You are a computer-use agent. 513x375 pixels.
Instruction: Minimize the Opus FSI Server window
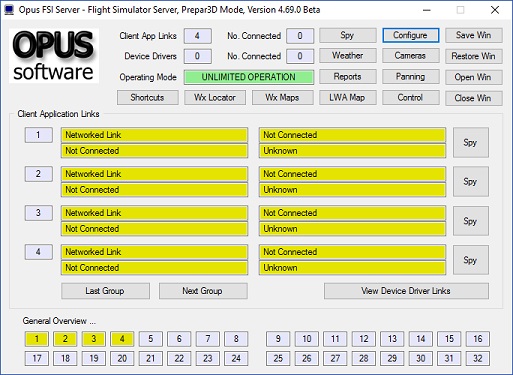(426, 10)
